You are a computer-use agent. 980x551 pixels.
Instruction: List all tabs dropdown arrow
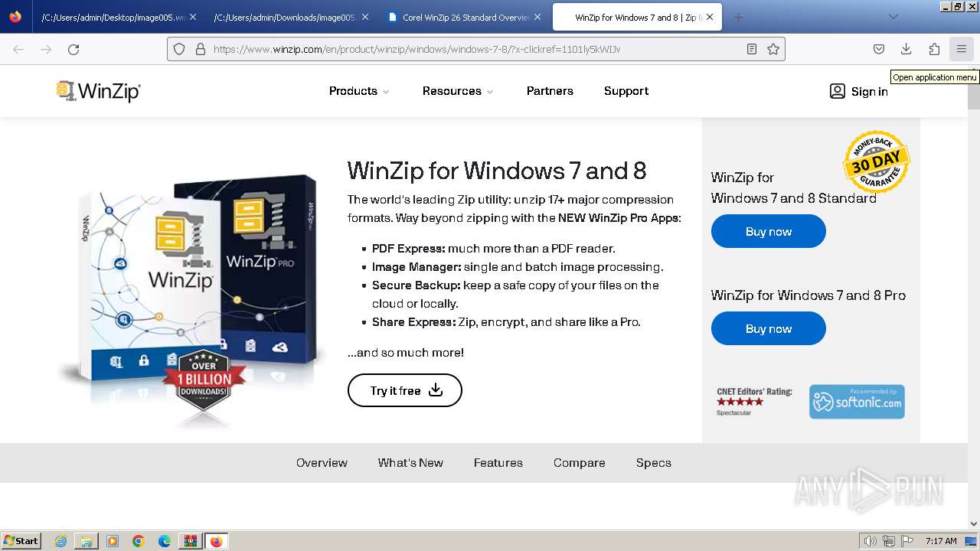coord(893,17)
